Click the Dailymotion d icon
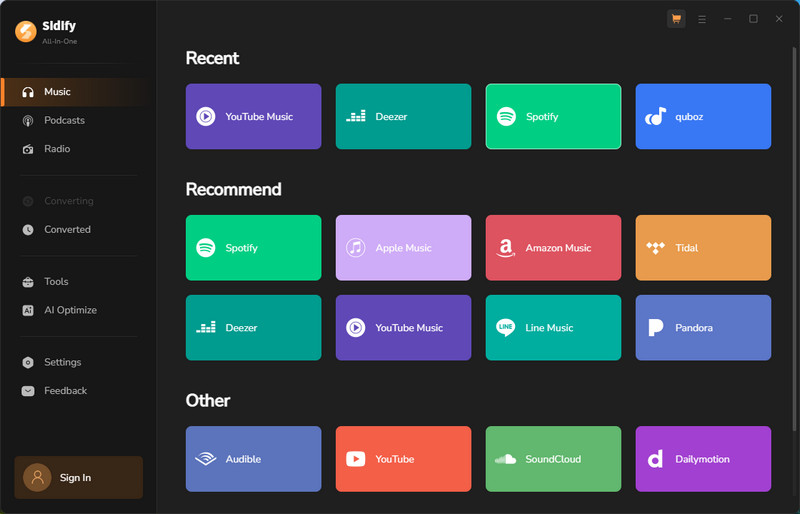The width and height of the screenshot is (800, 514). pos(655,459)
